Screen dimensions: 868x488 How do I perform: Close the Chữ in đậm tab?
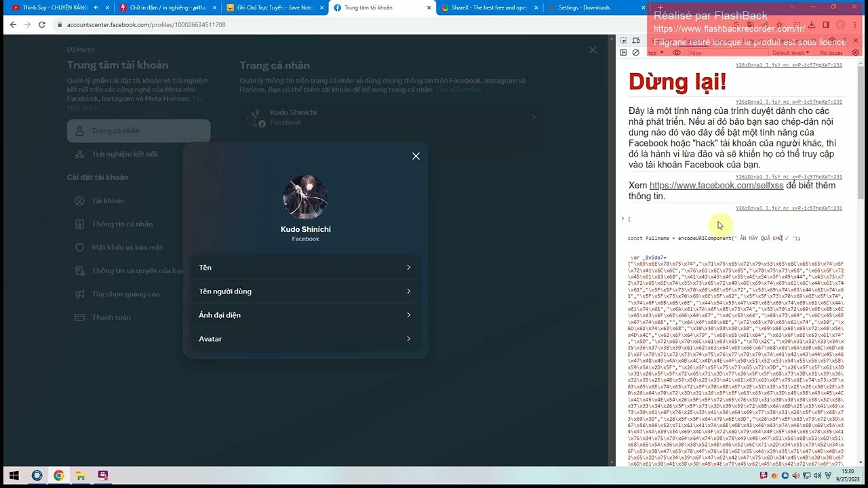[x=214, y=7]
